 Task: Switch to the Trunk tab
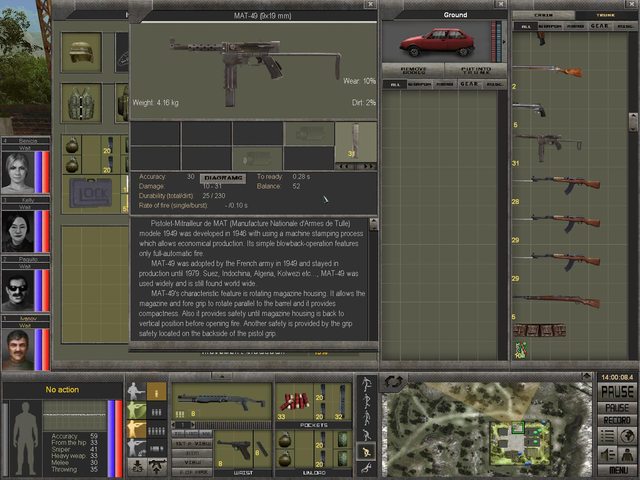tap(605, 15)
